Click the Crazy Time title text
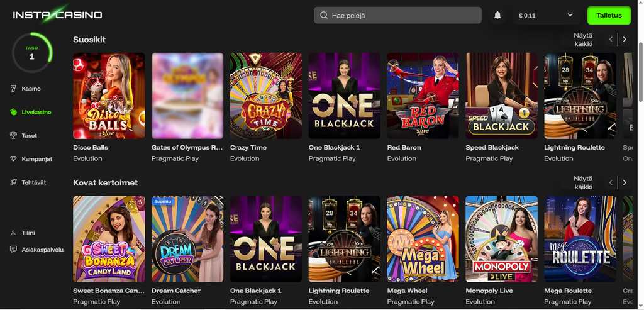Screen dimensions: 644x310 pyautogui.click(x=248, y=147)
